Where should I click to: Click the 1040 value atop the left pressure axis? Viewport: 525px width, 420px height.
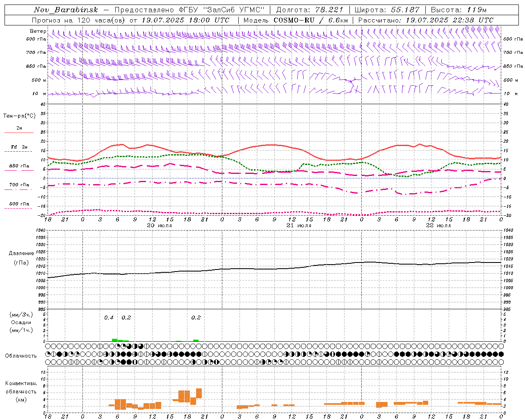coord(41,230)
